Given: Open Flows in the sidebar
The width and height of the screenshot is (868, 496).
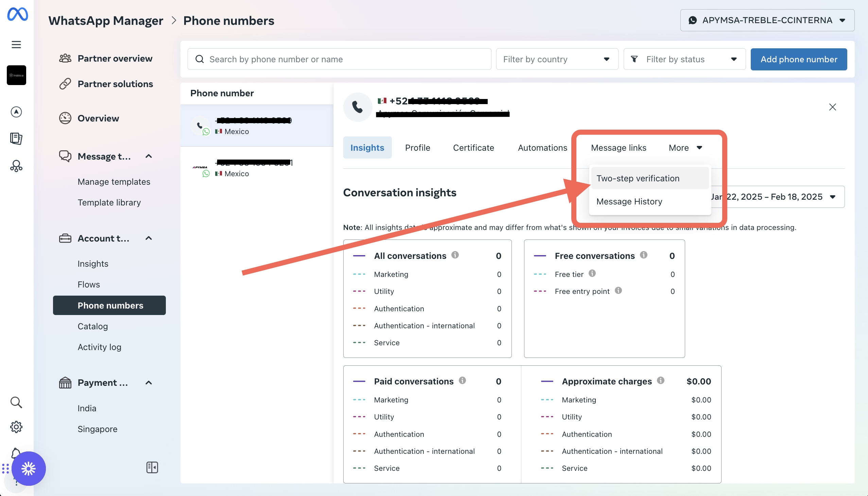Looking at the screenshot, I should [x=88, y=284].
